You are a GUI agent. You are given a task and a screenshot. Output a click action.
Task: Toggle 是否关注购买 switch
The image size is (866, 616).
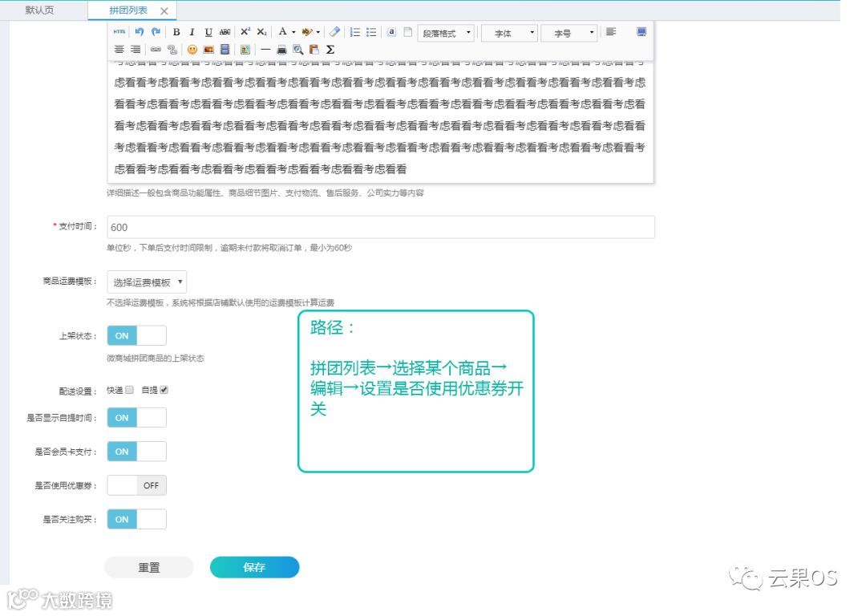coord(136,519)
